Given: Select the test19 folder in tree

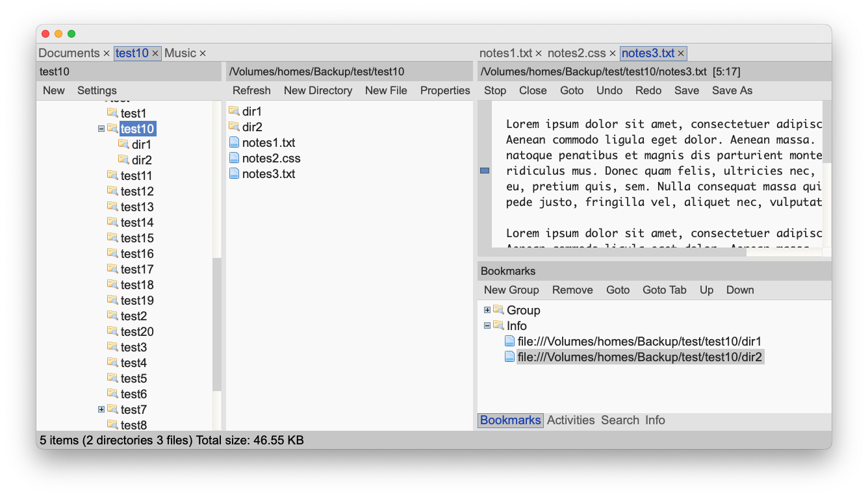Looking at the screenshot, I should click(x=137, y=300).
